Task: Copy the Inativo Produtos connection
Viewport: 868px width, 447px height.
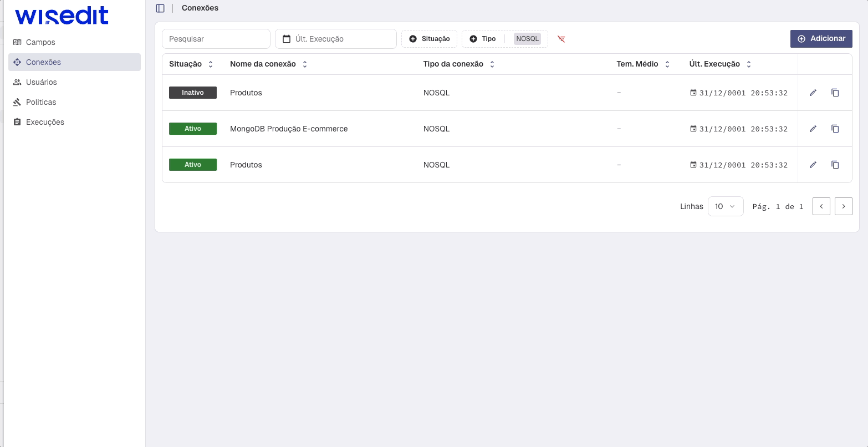Action: (835, 93)
